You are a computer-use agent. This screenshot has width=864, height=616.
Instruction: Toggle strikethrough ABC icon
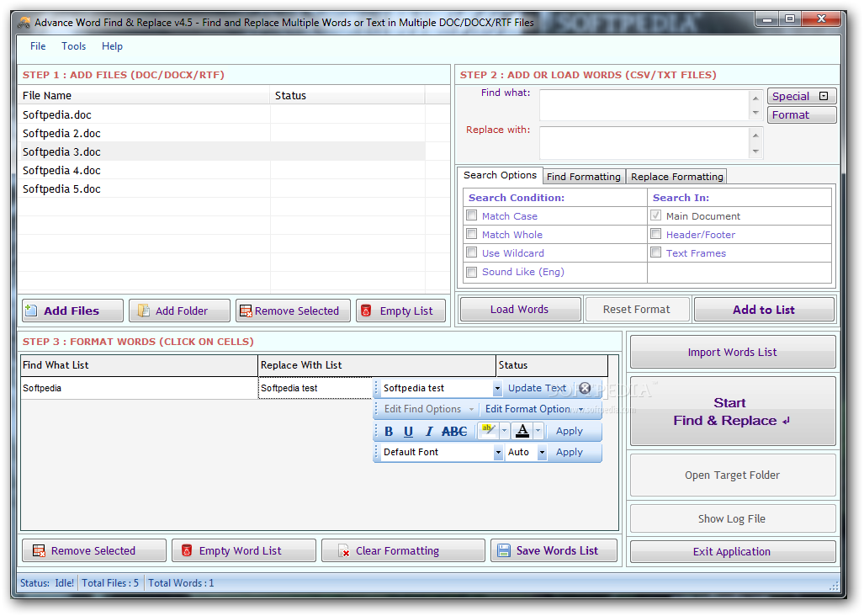pos(454,432)
